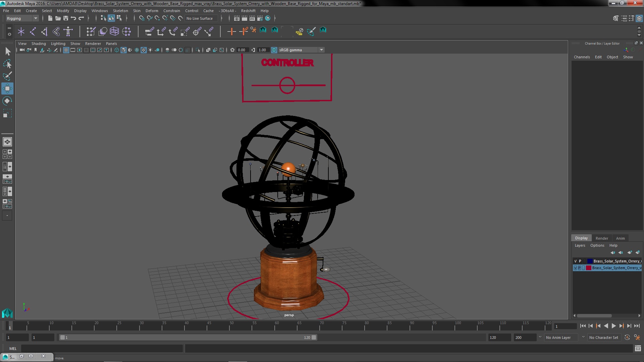The height and width of the screenshot is (362, 644).
Task: Toggle auto keyframe button
Action: point(627,338)
